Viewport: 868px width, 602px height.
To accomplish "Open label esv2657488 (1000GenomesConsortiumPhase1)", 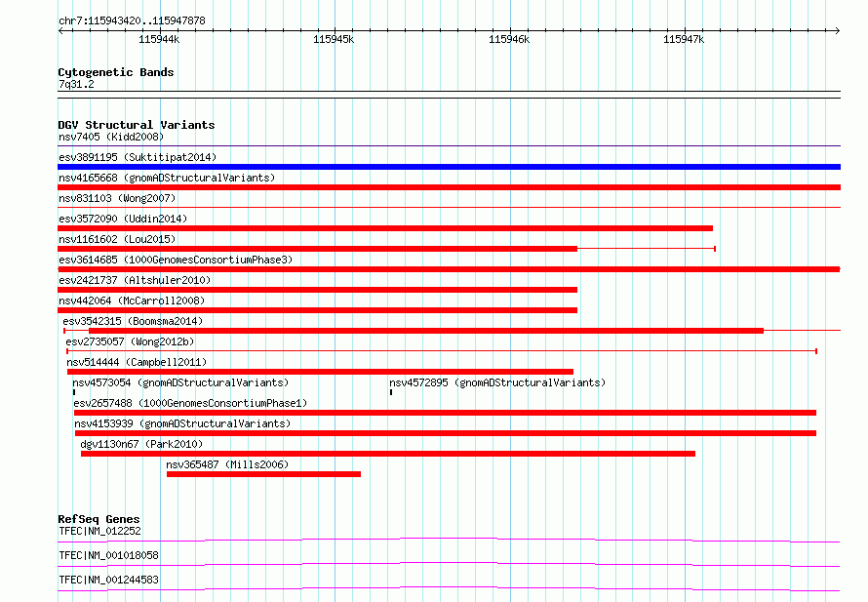I will [x=190, y=403].
